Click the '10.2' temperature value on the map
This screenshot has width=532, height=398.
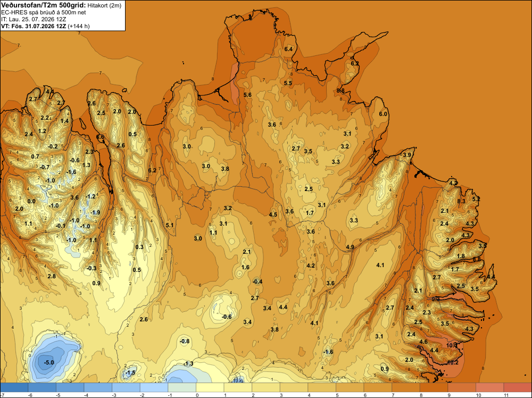[453, 362]
